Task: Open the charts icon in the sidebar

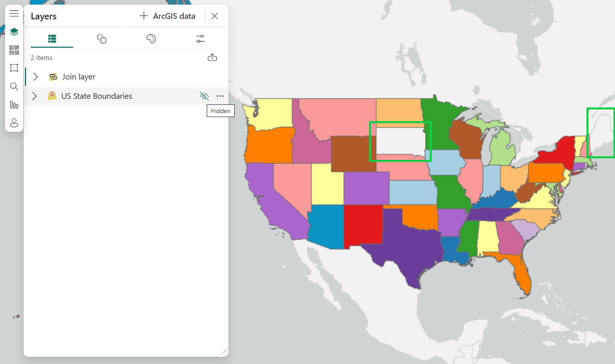Action: 14,104
